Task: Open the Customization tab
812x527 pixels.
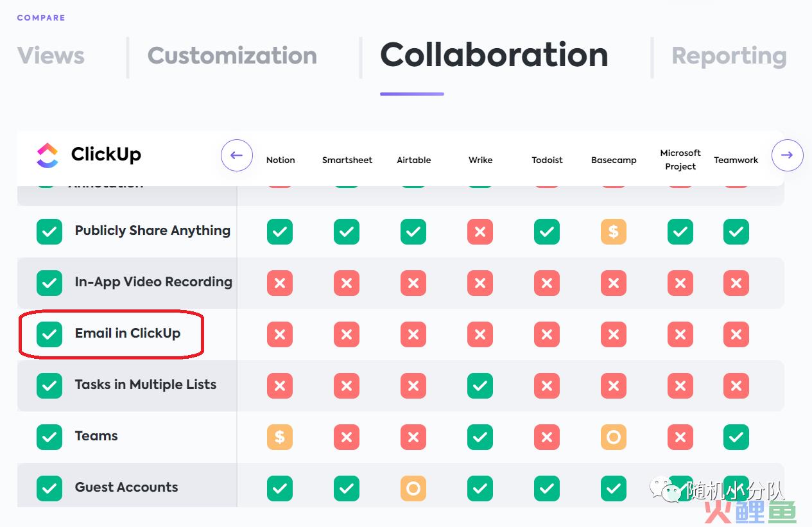Action: click(x=232, y=56)
